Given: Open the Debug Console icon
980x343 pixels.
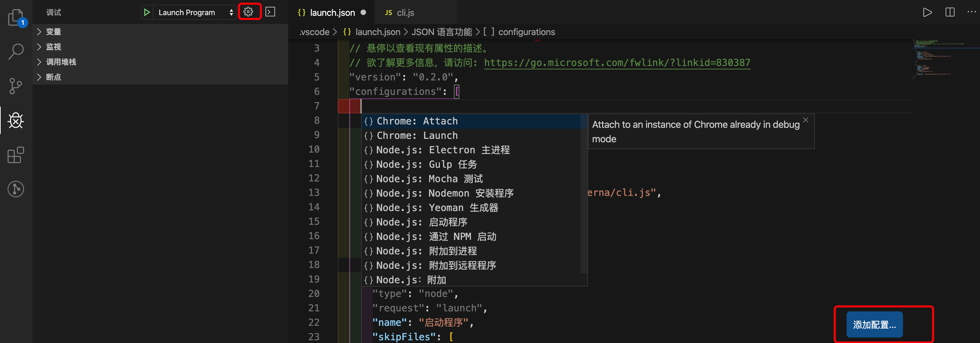Looking at the screenshot, I should click(270, 12).
